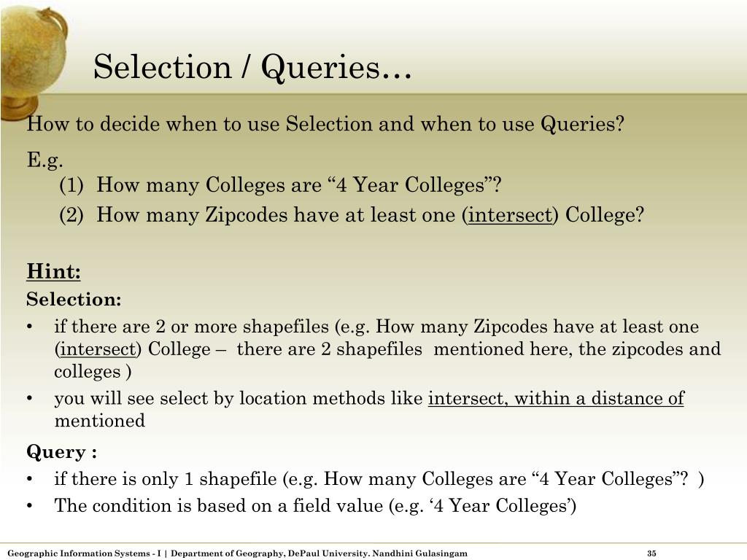
Task: Click the underlined Hint: heading
Action: (53, 271)
